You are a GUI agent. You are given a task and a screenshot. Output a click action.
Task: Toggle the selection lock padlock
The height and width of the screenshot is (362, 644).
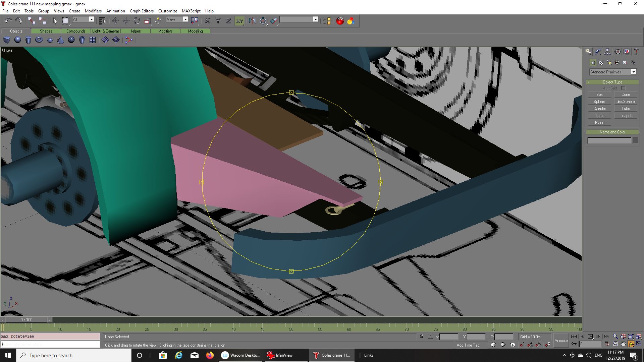coord(421,337)
